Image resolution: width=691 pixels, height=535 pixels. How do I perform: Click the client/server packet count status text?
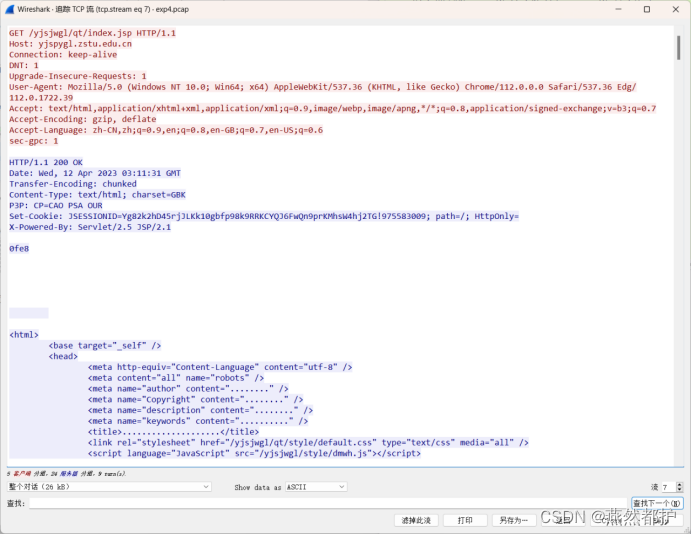(67, 474)
